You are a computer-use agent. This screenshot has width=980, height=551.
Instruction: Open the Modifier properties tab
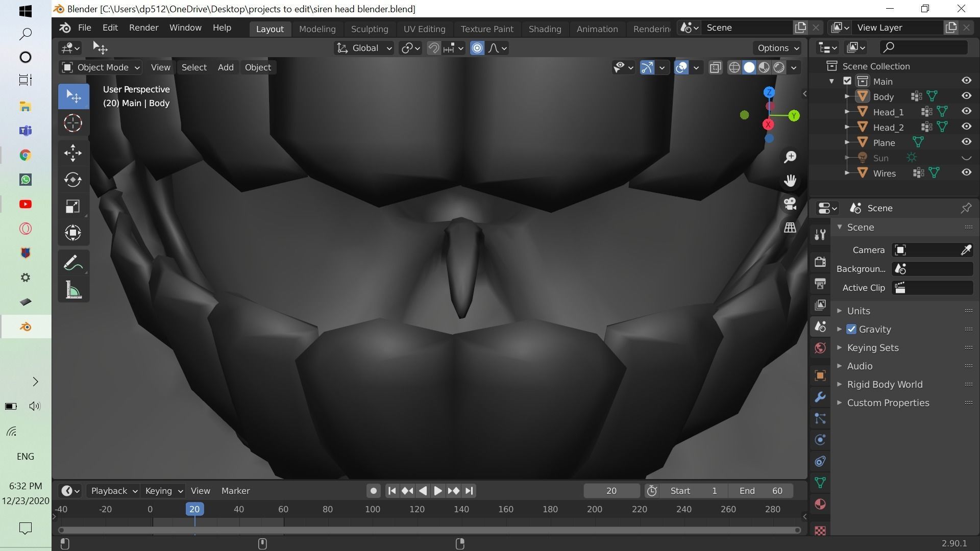[820, 397]
